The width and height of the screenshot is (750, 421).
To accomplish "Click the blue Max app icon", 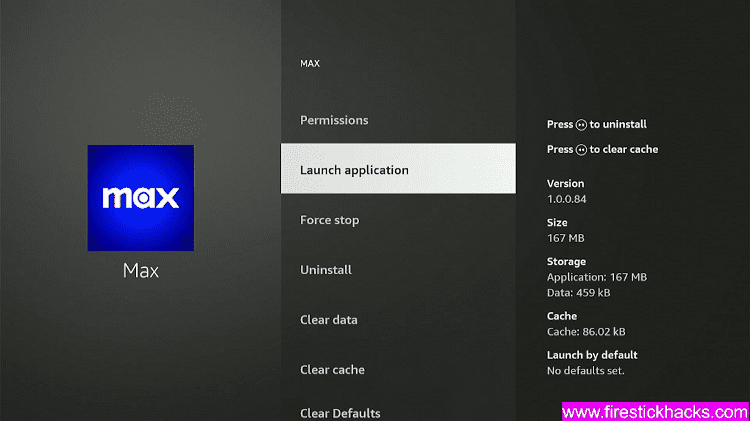I will click(x=141, y=198).
